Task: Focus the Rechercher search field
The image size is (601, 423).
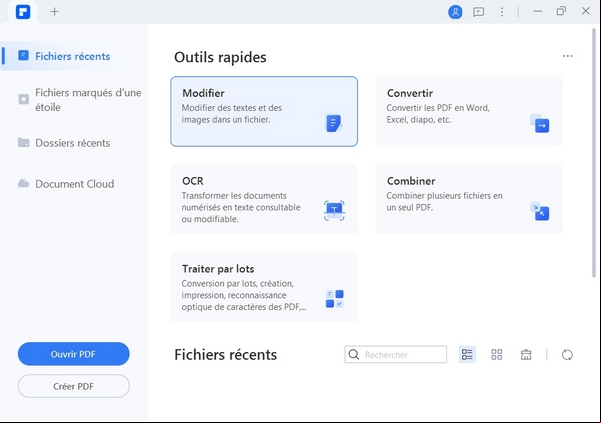Action: (396, 354)
